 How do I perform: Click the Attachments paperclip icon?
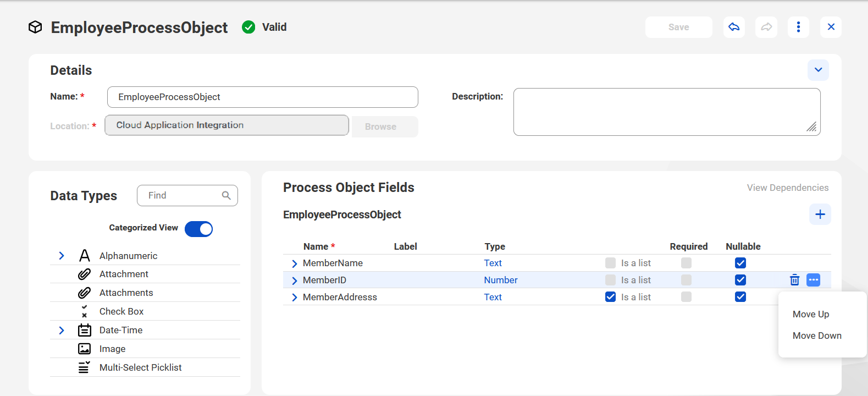tap(84, 293)
